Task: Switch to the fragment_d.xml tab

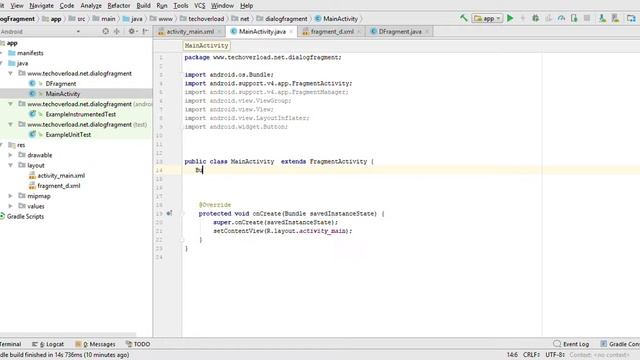Action: click(x=332, y=31)
